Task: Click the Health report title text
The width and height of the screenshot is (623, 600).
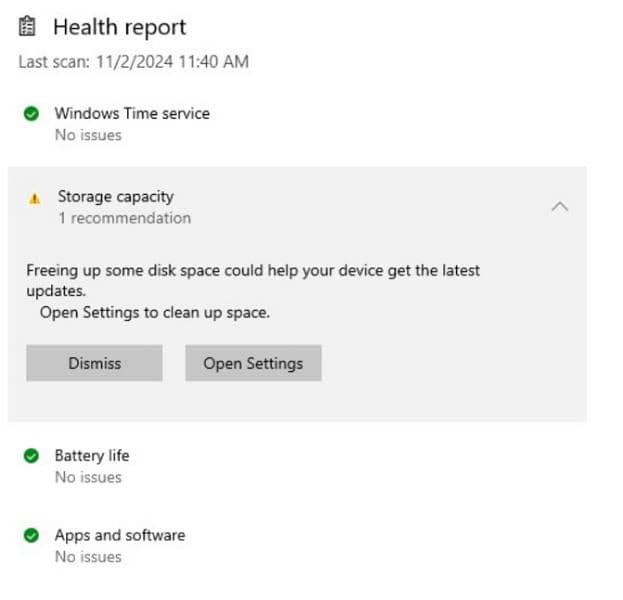Action: (119, 27)
